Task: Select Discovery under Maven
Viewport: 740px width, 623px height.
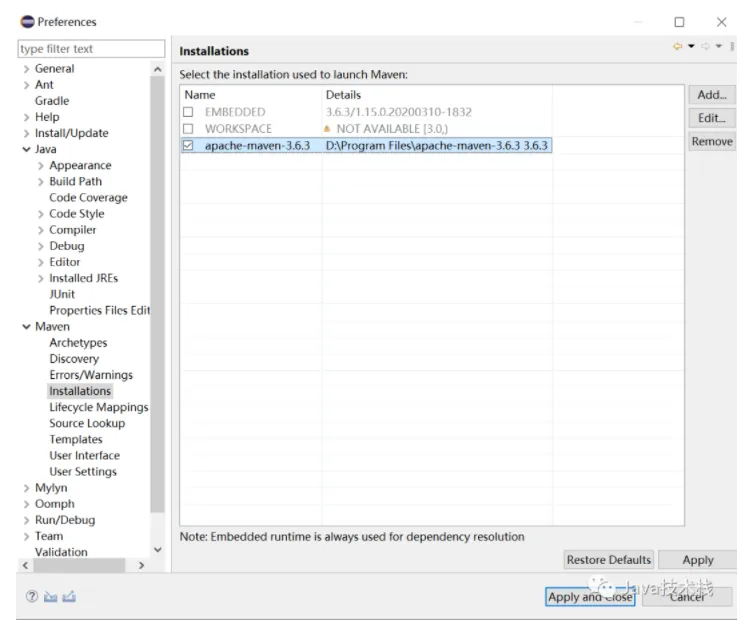Action: point(74,359)
